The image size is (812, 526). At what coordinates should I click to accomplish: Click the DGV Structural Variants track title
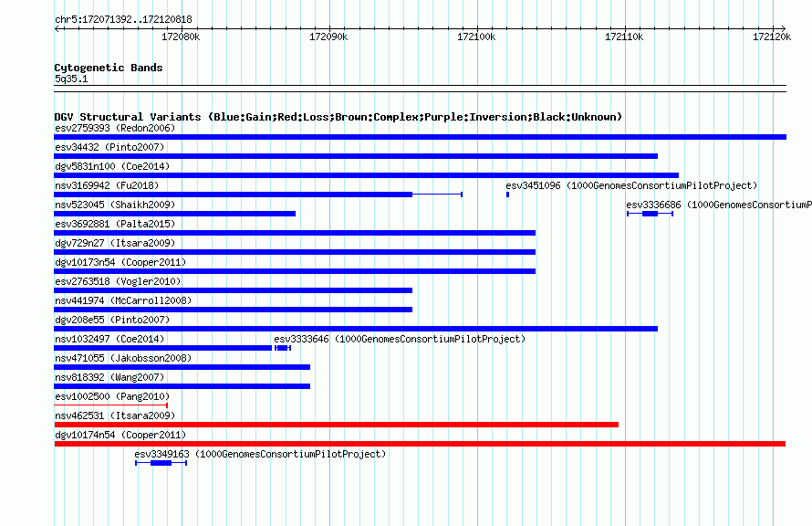338,117
